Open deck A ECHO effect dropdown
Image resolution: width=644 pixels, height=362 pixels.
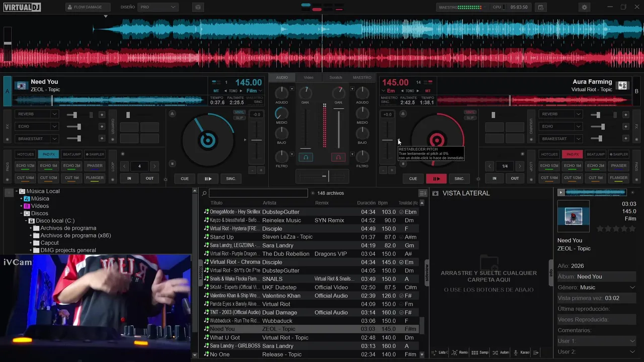tap(54, 126)
